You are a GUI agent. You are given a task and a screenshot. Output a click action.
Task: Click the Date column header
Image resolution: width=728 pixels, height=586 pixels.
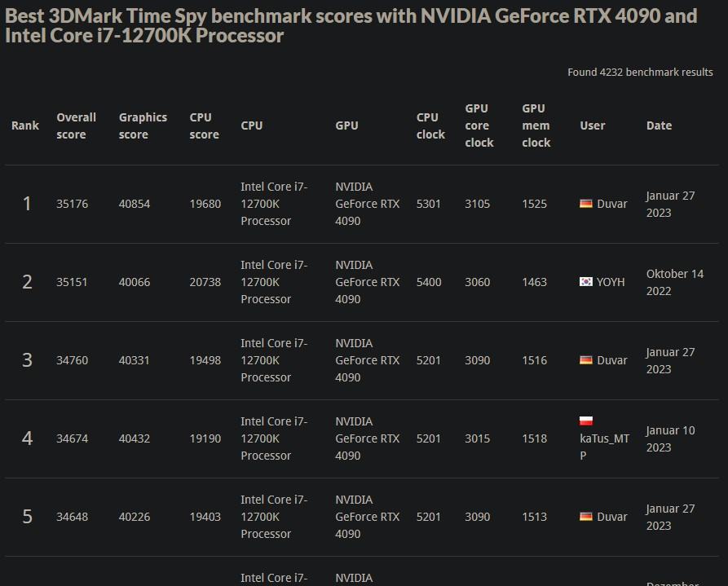tap(659, 126)
